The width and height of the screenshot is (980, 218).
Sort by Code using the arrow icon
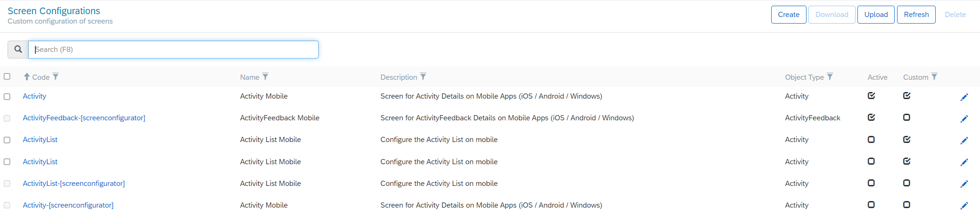pyautogui.click(x=27, y=76)
